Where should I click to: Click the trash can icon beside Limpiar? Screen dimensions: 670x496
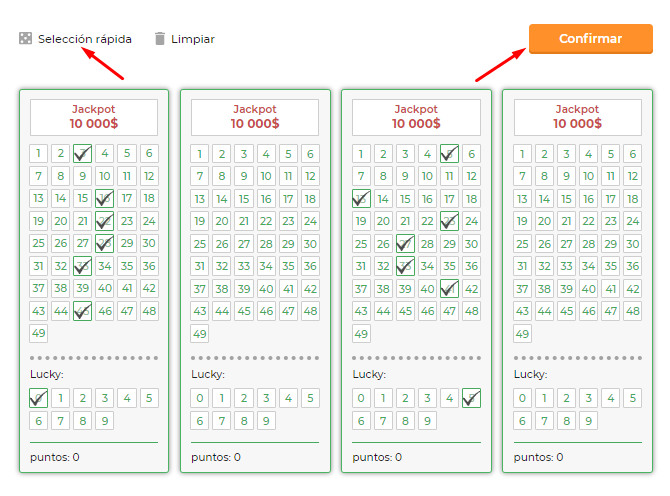(x=159, y=38)
